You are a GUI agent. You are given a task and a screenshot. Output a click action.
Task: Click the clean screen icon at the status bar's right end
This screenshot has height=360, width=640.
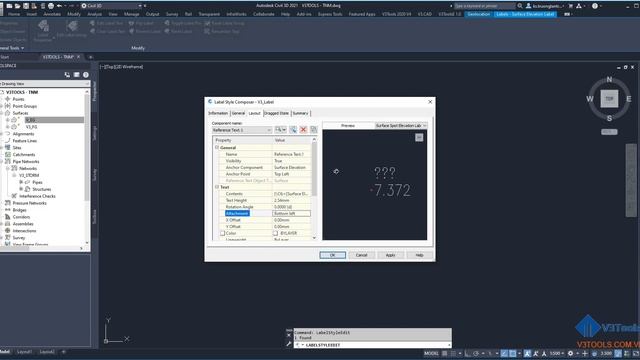[x=635, y=353]
